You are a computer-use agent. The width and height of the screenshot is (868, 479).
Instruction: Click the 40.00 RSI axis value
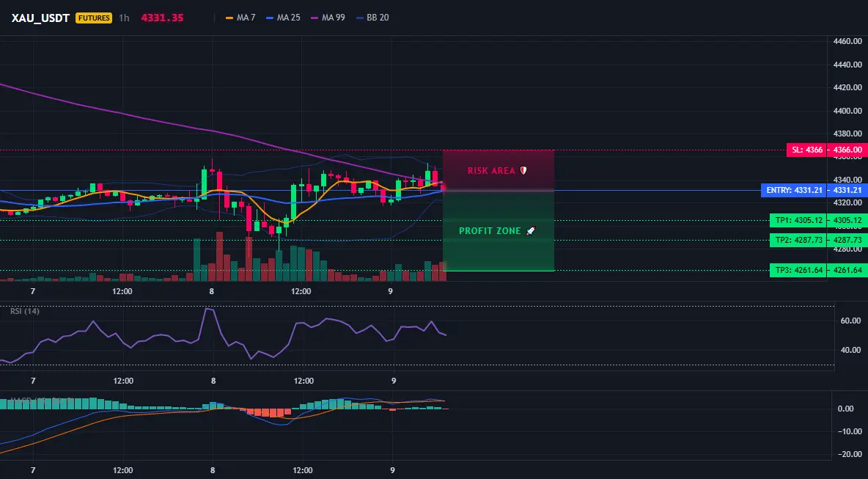click(x=851, y=350)
